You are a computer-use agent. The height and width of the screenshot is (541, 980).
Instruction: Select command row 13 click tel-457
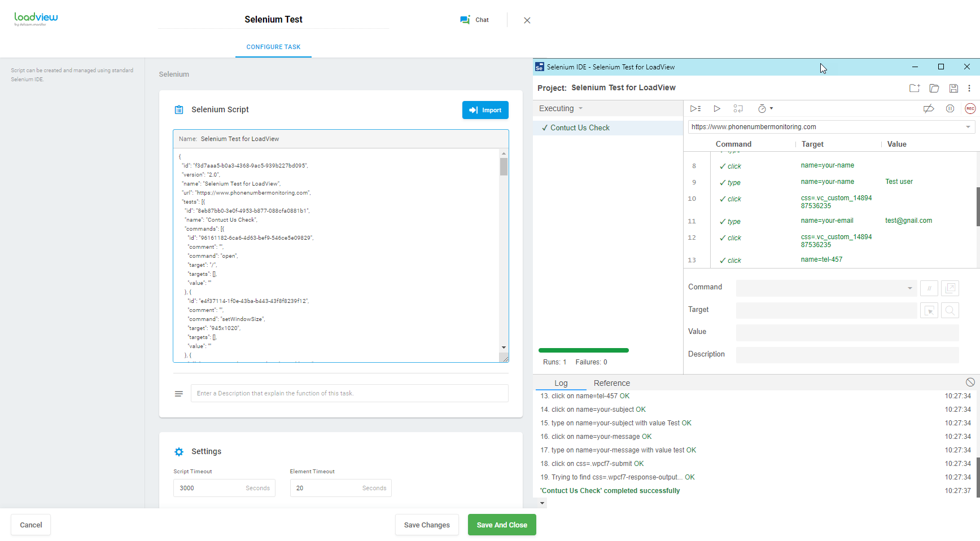pos(830,260)
